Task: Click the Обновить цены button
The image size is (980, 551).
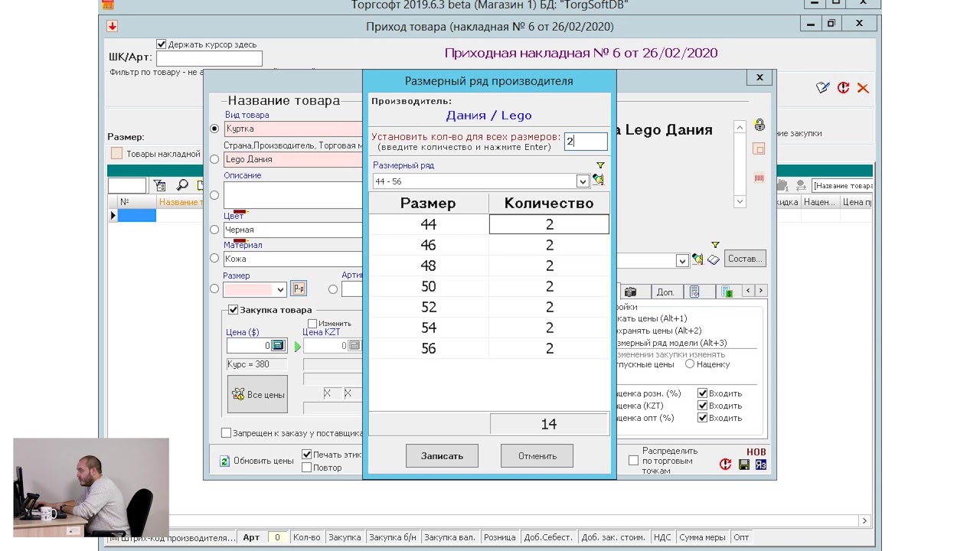Action: 256,461
